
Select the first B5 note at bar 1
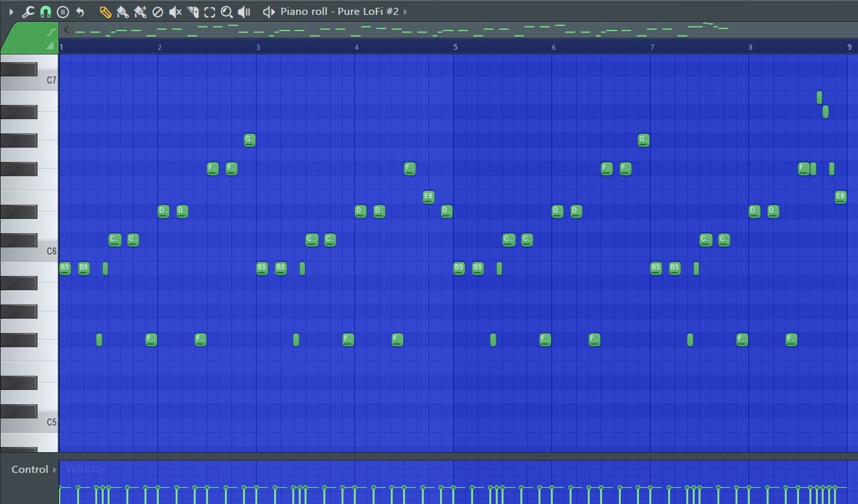(x=65, y=268)
